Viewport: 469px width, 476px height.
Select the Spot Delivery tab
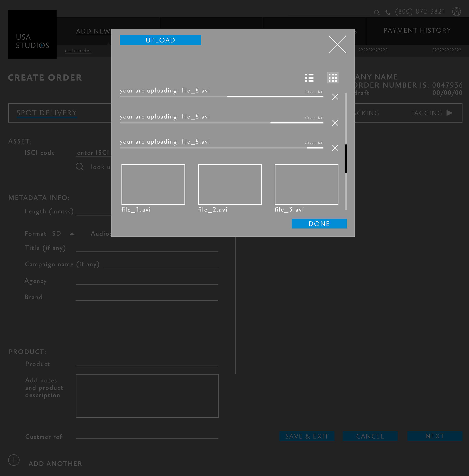click(x=47, y=113)
